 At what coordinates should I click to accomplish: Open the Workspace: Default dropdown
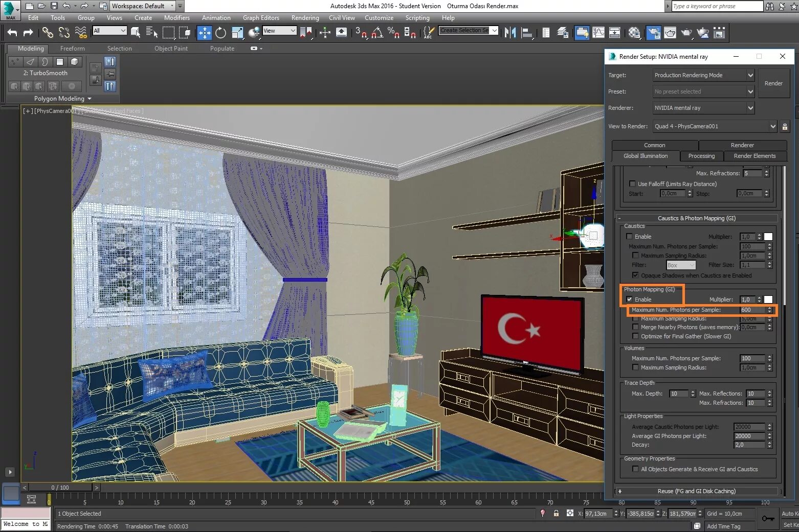(143, 6)
